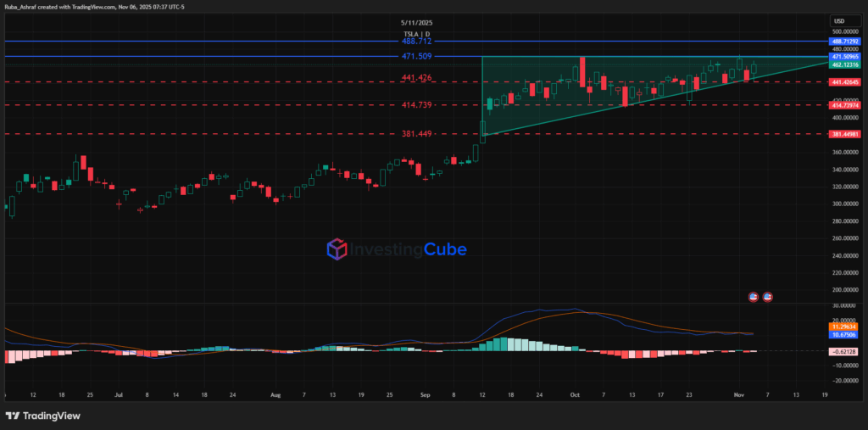Image resolution: width=868 pixels, height=430 pixels.
Task: Click the pink -0.62128 histogram value tag
Action: click(x=846, y=351)
